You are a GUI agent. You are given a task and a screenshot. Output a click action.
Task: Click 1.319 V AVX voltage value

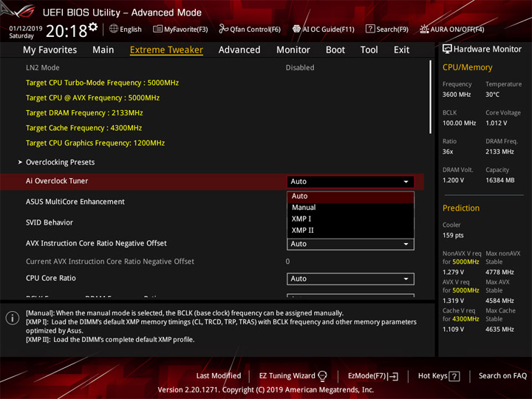point(453,301)
